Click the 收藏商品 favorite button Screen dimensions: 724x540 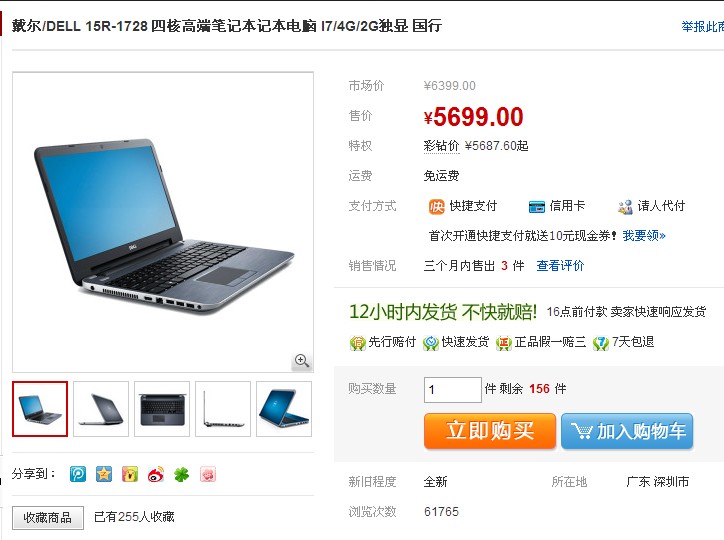click(x=48, y=517)
